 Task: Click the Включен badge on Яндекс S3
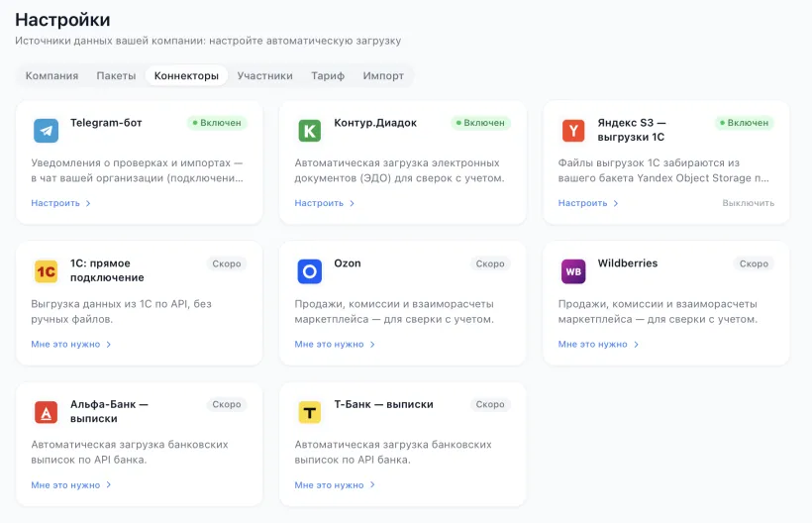744,123
